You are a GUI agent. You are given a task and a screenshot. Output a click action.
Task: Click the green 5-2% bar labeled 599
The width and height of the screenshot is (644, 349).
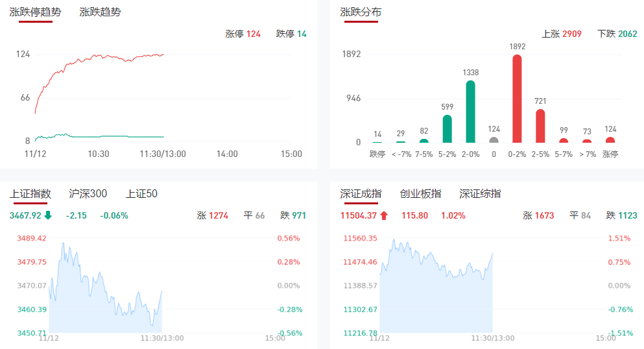point(447,129)
